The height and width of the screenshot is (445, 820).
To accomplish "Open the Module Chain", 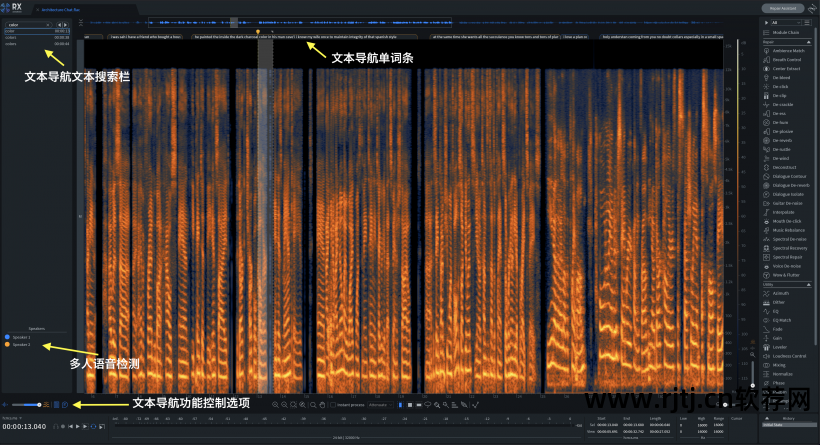I will (x=786, y=32).
